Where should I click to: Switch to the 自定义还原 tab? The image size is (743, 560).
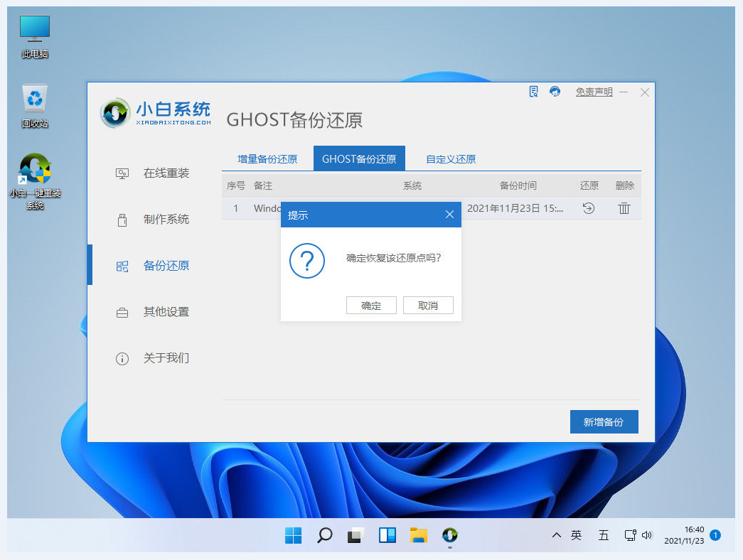click(451, 159)
